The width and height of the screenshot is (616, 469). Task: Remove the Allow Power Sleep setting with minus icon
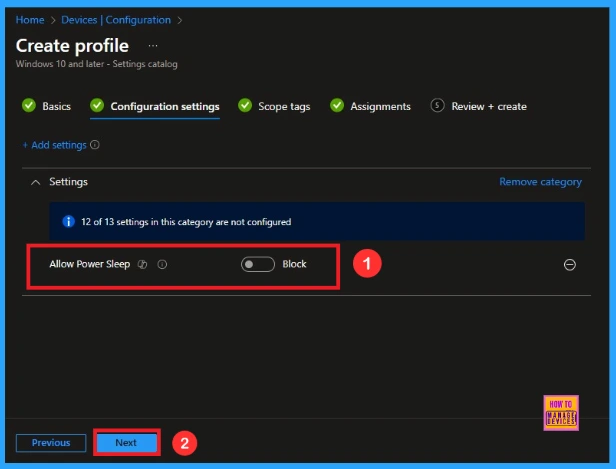570,265
